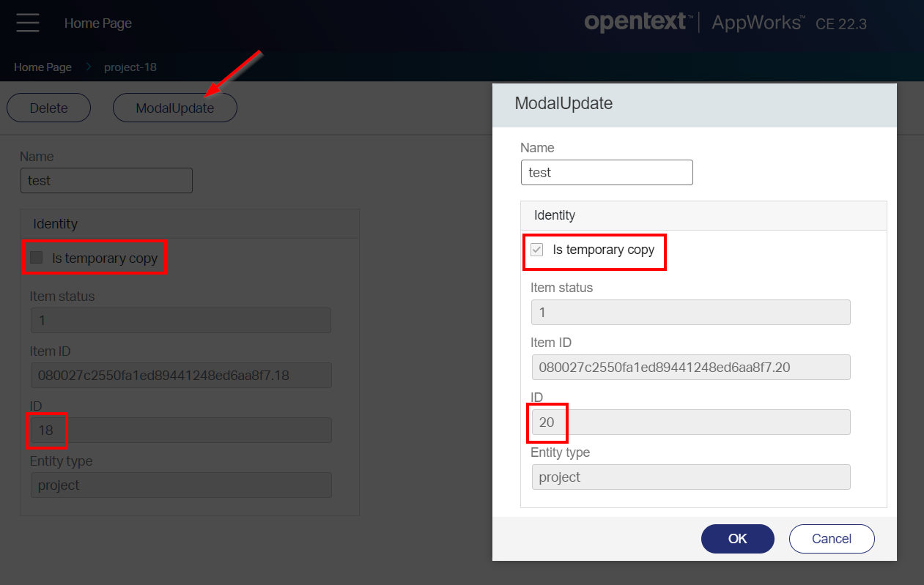Viewport: 924px width, 585px height.
Task: Click the OpenText AppWorks logo
Action: (x=725, y=23)
